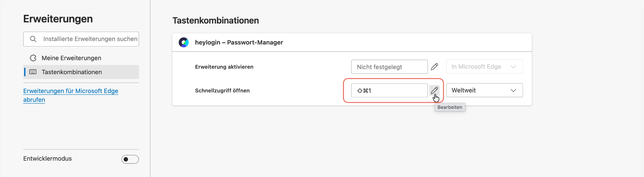644x177 pixels.
Task: Click the chevron on In Microsoft Edge box
Action: (513, 67)
